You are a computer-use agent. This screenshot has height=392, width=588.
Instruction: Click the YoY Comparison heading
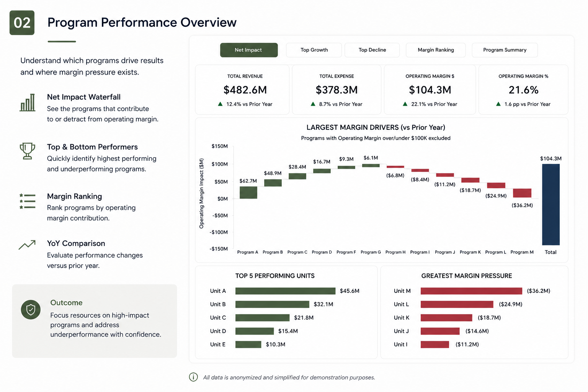[76, 243]
